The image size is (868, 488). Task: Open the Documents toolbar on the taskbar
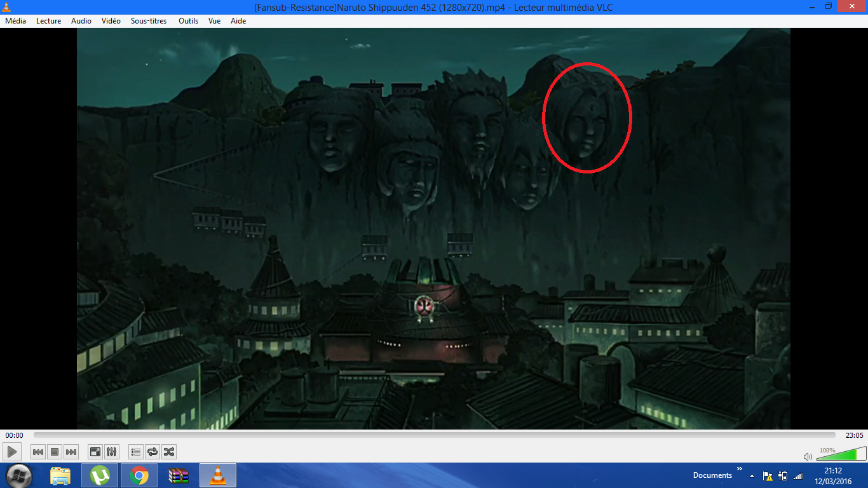click(x=712, y=475)
